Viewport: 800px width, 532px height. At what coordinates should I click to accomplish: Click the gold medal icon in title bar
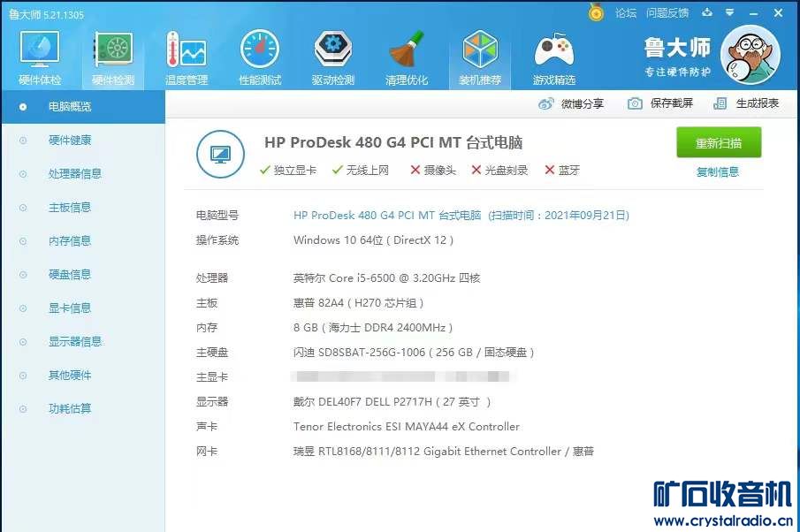[596, 12]
